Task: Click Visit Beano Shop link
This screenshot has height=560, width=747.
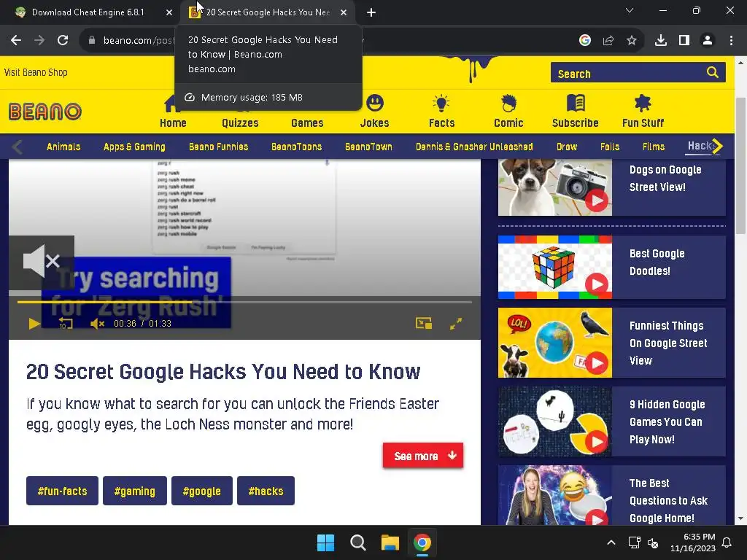Action: pyautogui.click(x=36, y=72)
